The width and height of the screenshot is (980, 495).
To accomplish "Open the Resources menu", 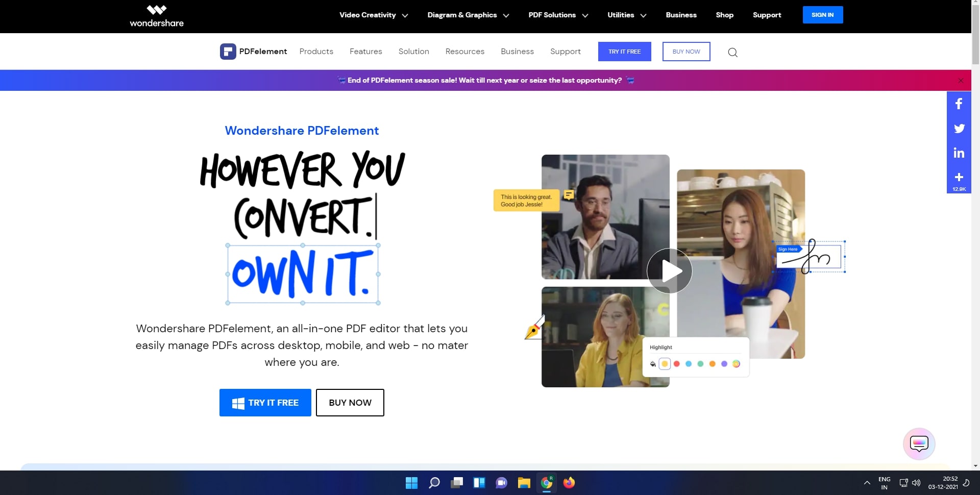I will [464, 52].
